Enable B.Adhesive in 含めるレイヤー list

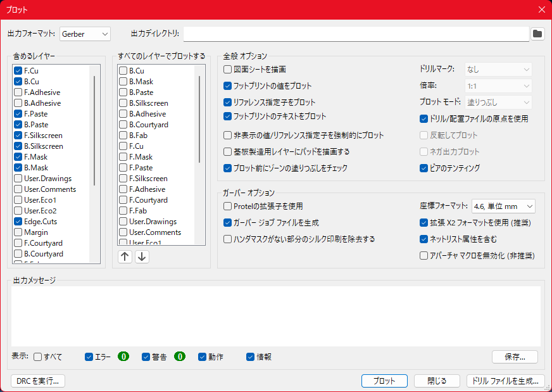click(x=18, y=103)
